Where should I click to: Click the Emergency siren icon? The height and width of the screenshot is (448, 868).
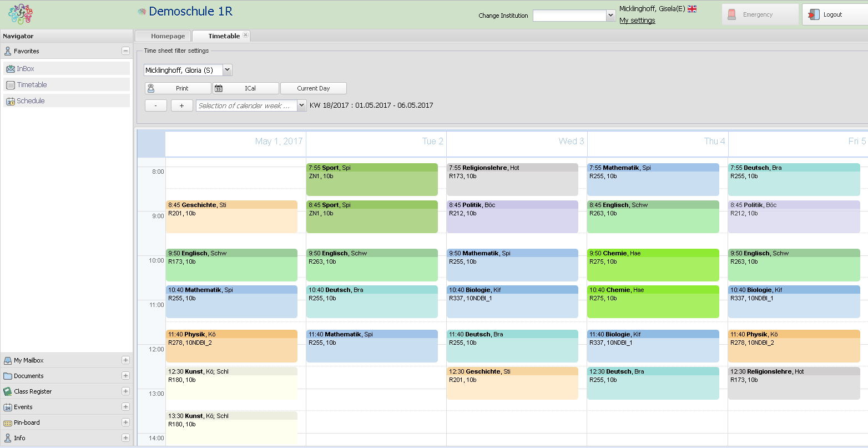point(732,15)
